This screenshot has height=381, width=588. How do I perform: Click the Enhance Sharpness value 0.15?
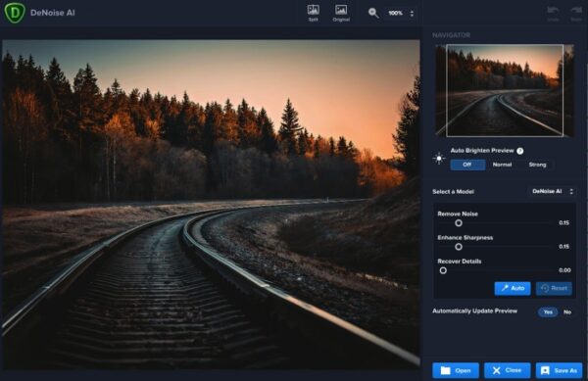pos(564,247)
